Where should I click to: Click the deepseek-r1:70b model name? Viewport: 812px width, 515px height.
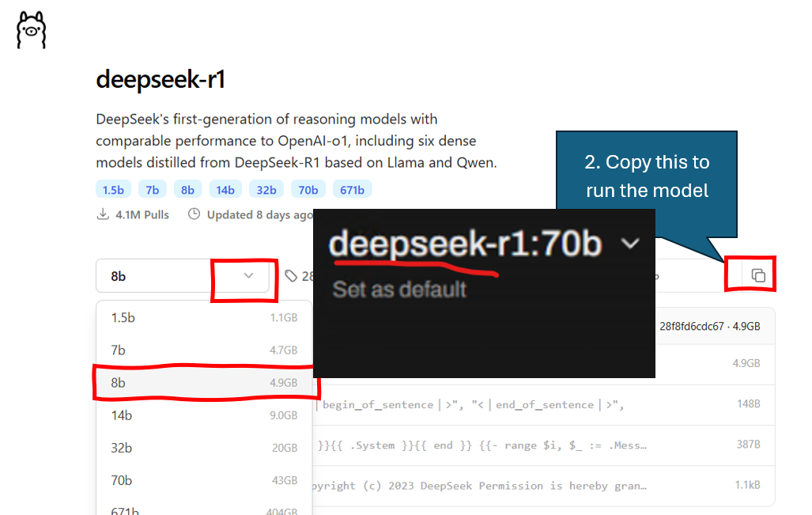click(x=466, y=243)
